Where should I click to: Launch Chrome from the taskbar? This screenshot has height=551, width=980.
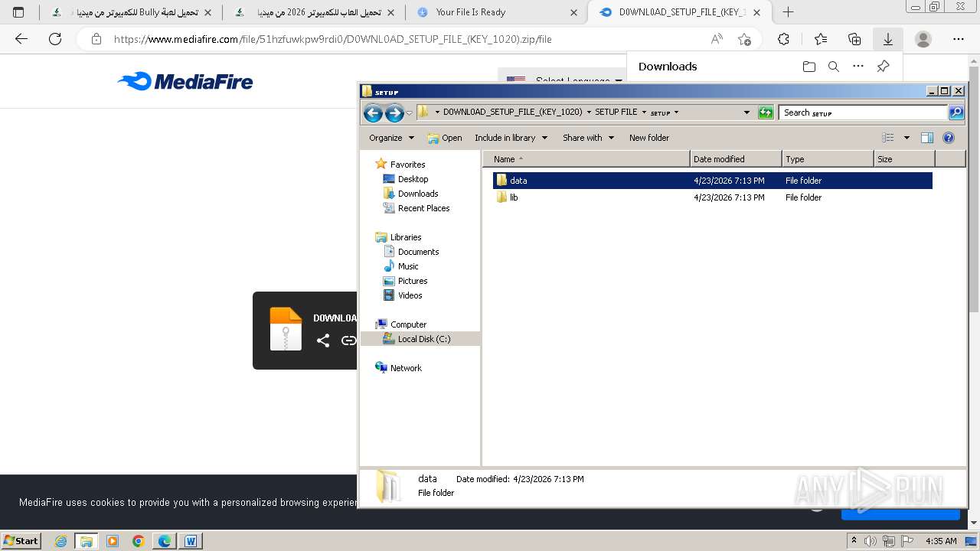139,541
